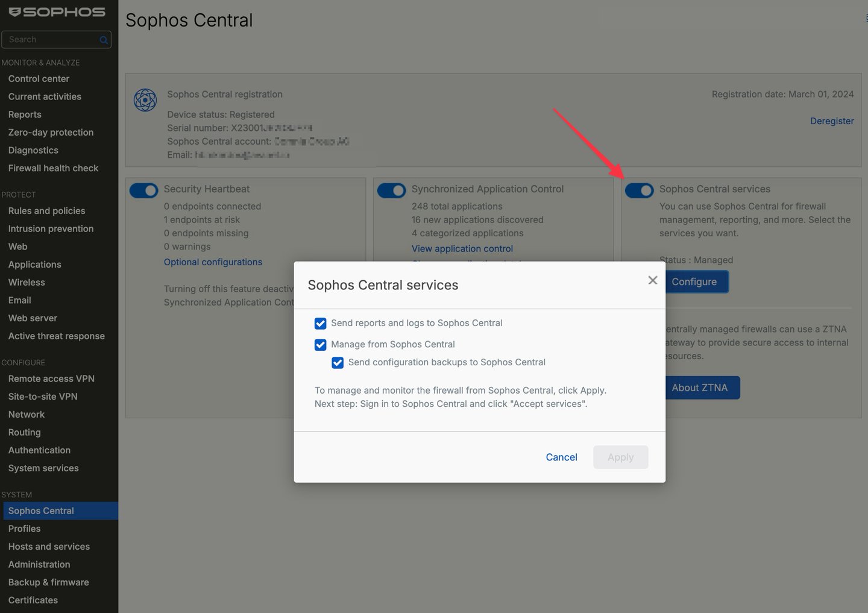
Task: Close the Sophos Central services dialog
Action: coord(652,280)
